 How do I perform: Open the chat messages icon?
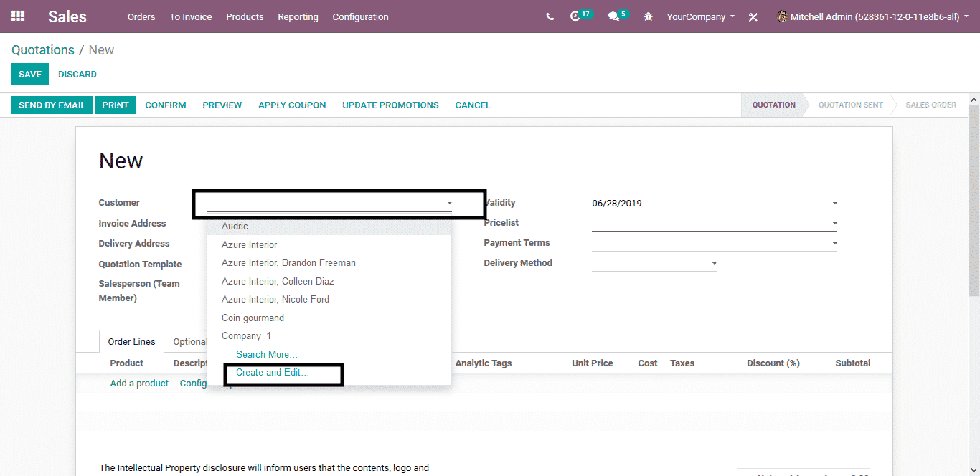point(613,16)
